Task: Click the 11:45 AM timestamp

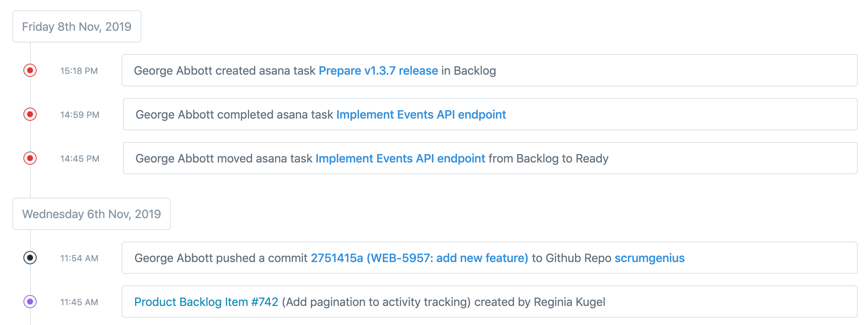Action: click(x=79, y=302)
